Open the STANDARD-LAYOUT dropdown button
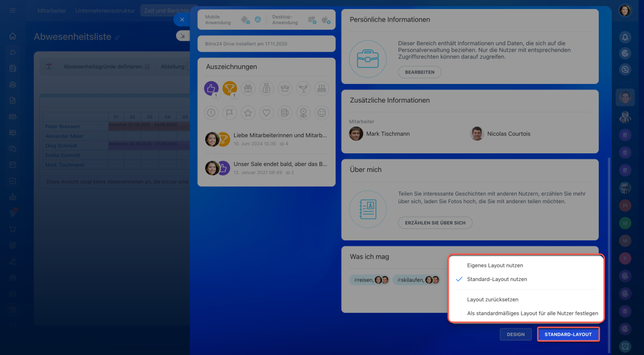 click(568, 334)
